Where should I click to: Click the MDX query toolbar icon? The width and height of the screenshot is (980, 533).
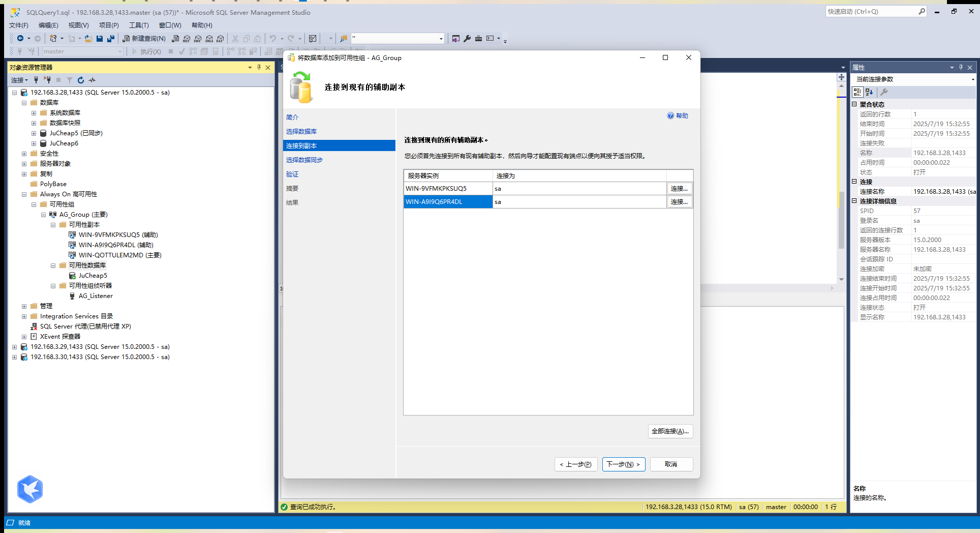187,39
